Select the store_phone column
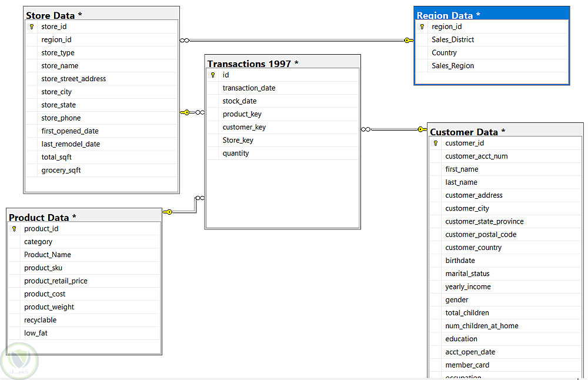 [x=101, y=118]
